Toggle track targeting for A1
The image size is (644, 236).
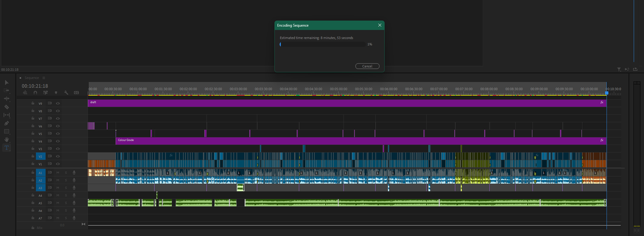pos(40,173)
